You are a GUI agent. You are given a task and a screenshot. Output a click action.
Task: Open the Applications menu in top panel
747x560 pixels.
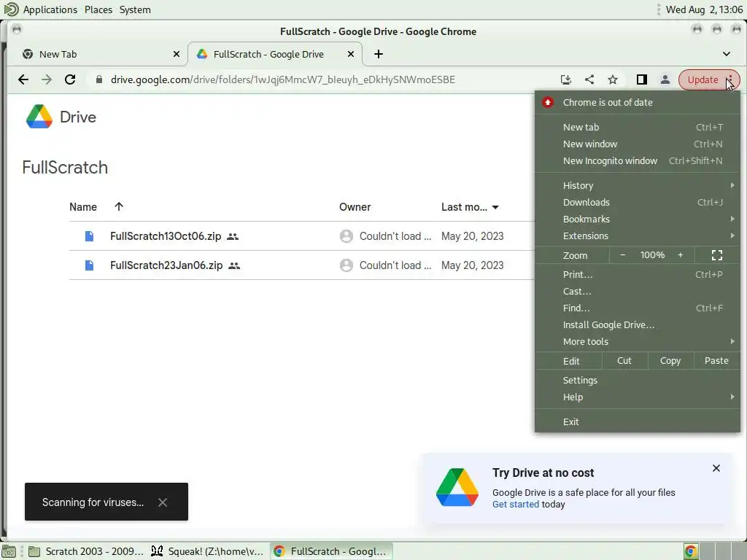click(x=50, y=9)
